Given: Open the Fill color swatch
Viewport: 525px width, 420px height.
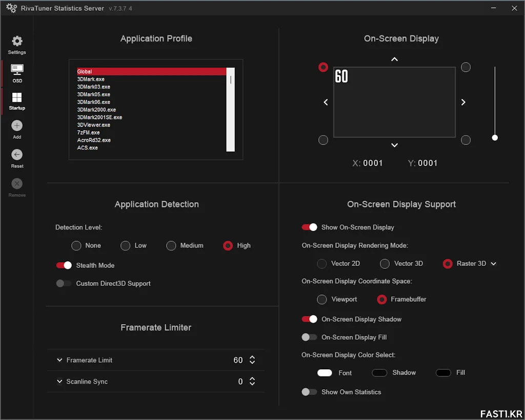Looking at the screenshot, I should coord(443,373).
